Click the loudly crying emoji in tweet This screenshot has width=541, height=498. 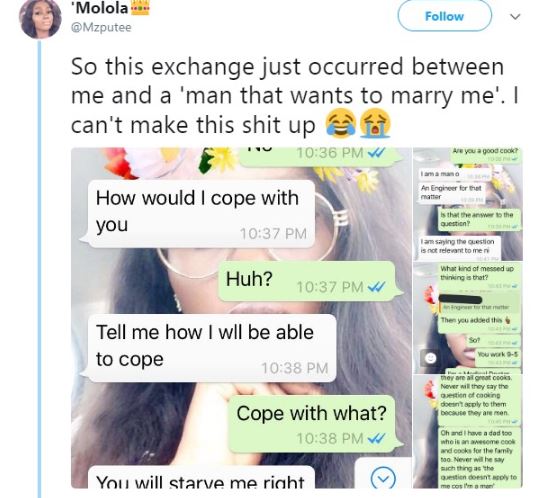click(375, 124)
